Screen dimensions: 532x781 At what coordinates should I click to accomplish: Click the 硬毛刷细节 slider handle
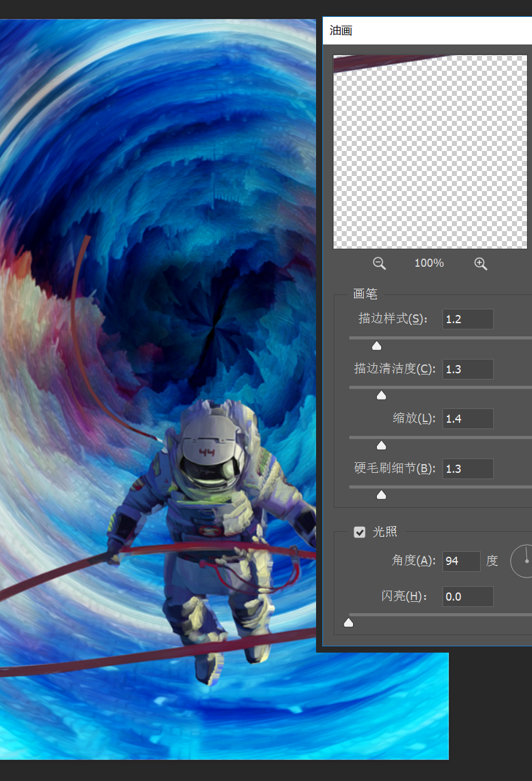[x=381, y=495]
